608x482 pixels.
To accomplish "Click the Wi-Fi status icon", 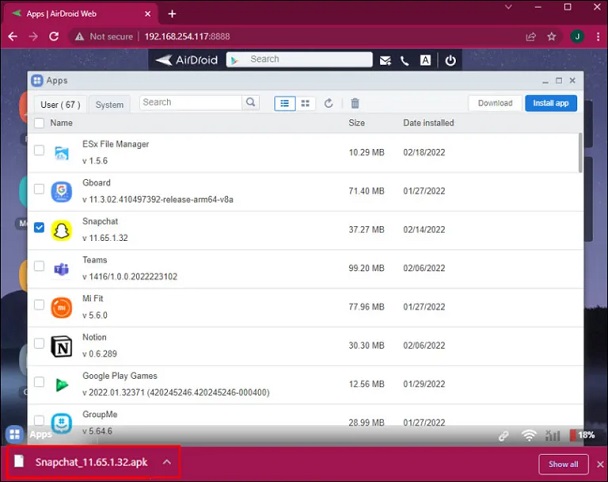I will pos(529,435).
